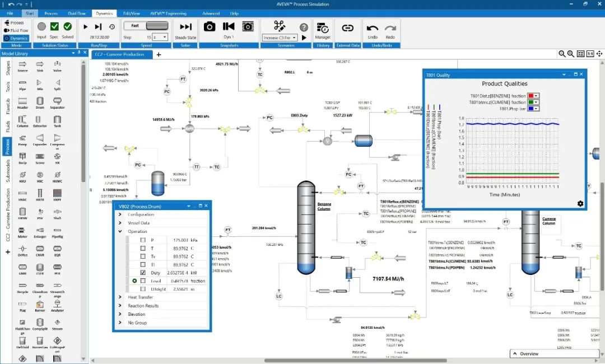This screenshot has height=364, width=605.
Task: Add a new flowsheet tab with plus
Action: [159, 54]
